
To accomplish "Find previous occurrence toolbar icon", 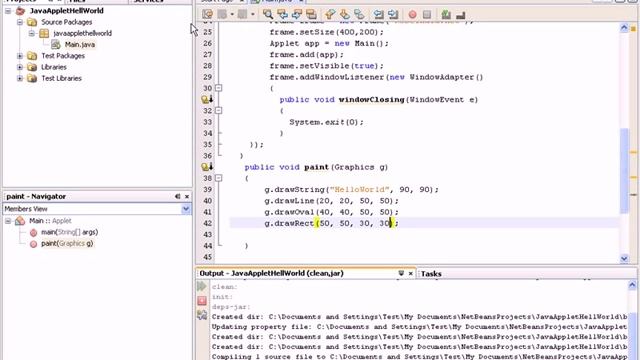I will [282, 15].
